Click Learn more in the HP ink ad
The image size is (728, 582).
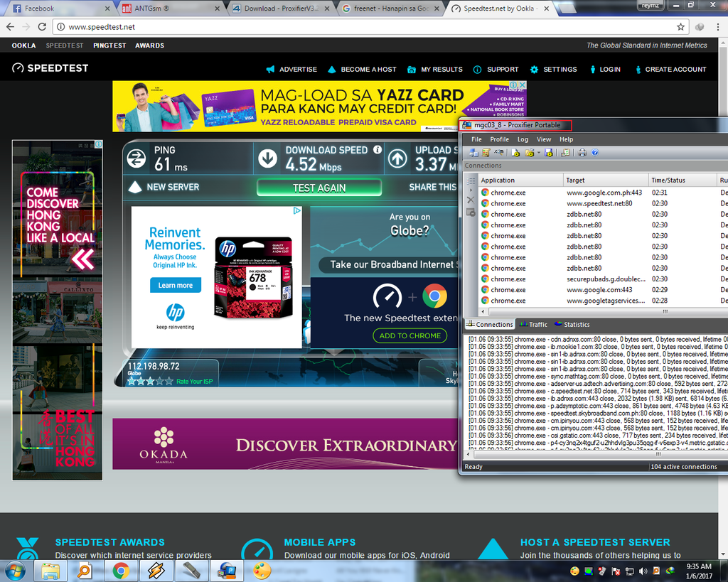point(176,285)
